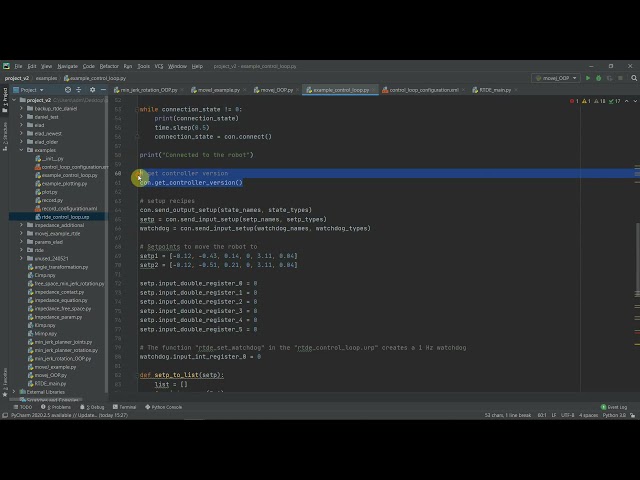Open the File menu
This screenshot has width=640, height=480.
18,66
